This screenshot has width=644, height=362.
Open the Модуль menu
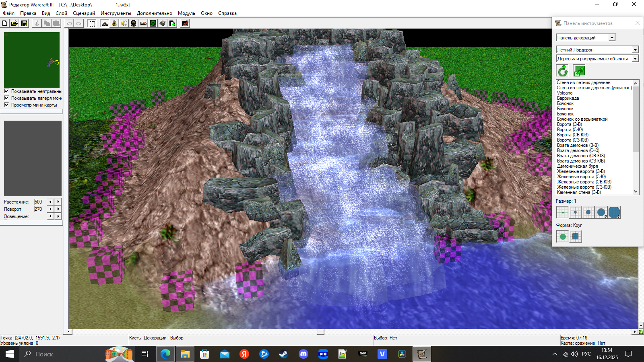[186, 13]
